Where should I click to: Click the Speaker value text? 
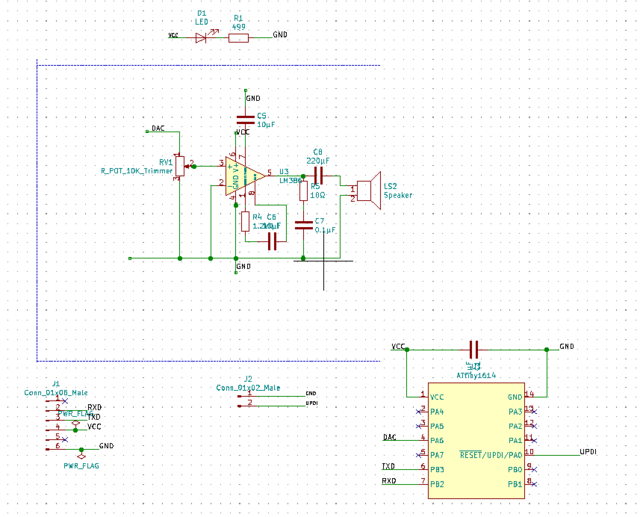[x=398, y=195]
